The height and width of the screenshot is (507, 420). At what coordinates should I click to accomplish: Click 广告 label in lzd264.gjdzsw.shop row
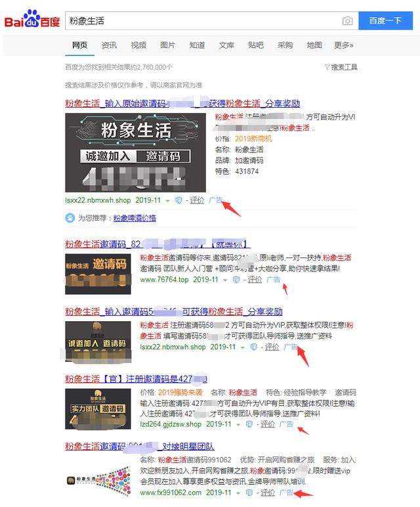(286, 424)
